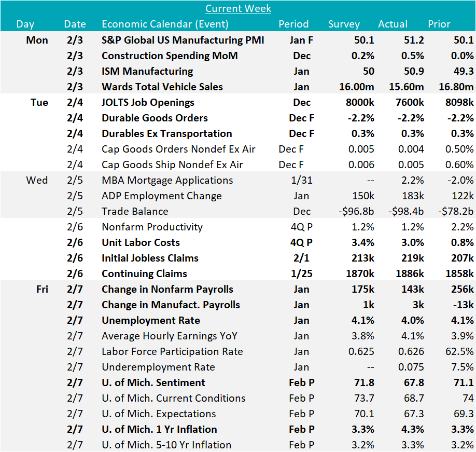
Task: Click the 'Change in Nonfarm Payrolls' event
Action: click(167, 289)
